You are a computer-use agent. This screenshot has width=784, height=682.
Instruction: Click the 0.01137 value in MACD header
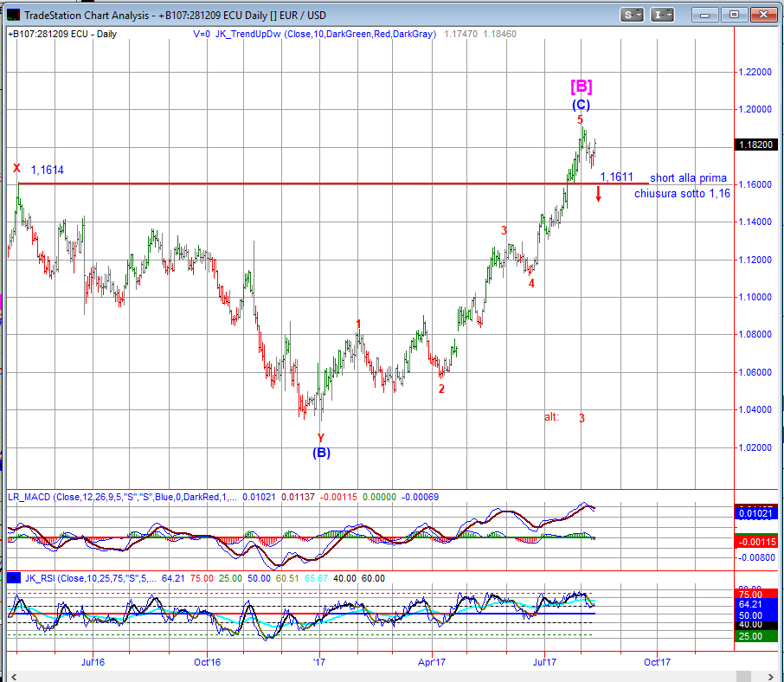point(298,497)
